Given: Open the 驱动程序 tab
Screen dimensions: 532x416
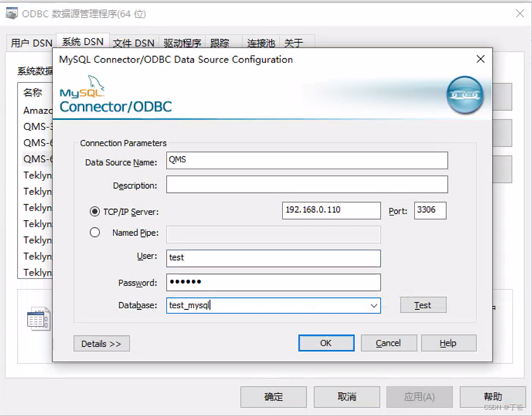Looking at the screenshot, I should [182, 43].
